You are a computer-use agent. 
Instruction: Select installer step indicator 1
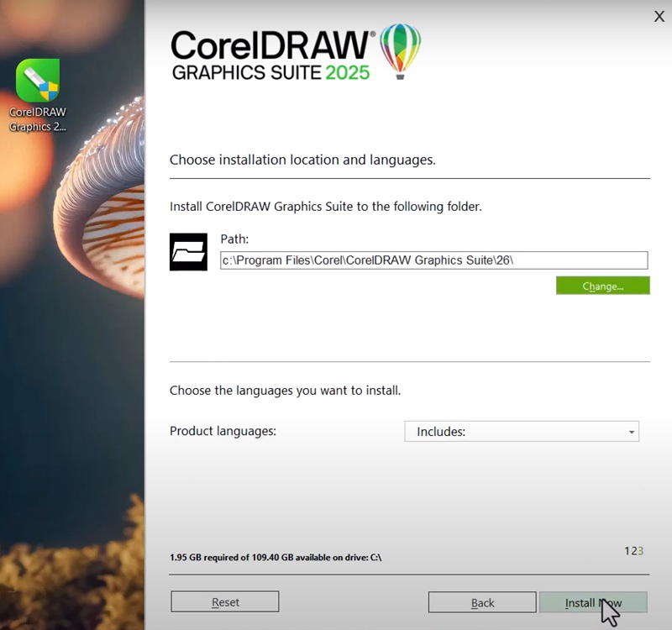click(626, 550)
